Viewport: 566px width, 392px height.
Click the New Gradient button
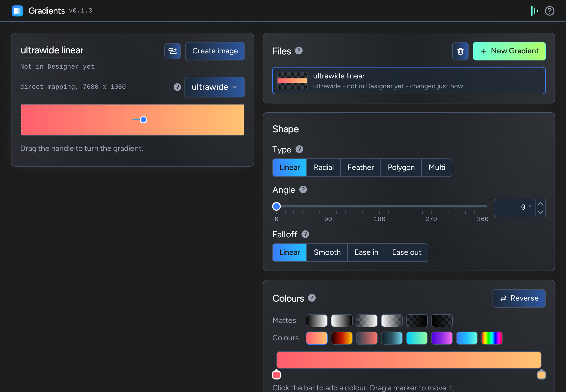(509, 51)
